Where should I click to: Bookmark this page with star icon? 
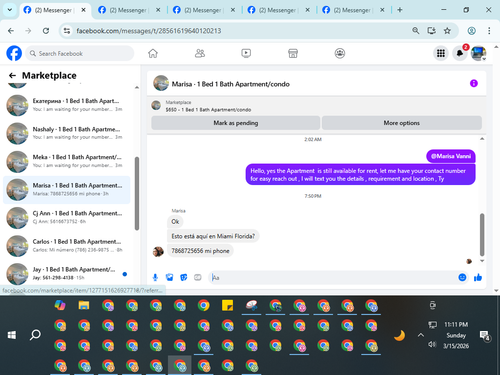[447, 31]
